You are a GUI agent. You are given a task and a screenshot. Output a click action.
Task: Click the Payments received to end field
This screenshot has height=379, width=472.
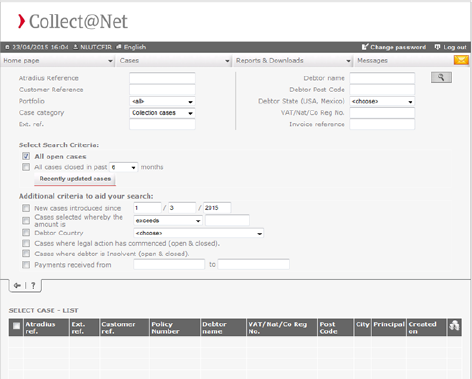click(254, 264)
